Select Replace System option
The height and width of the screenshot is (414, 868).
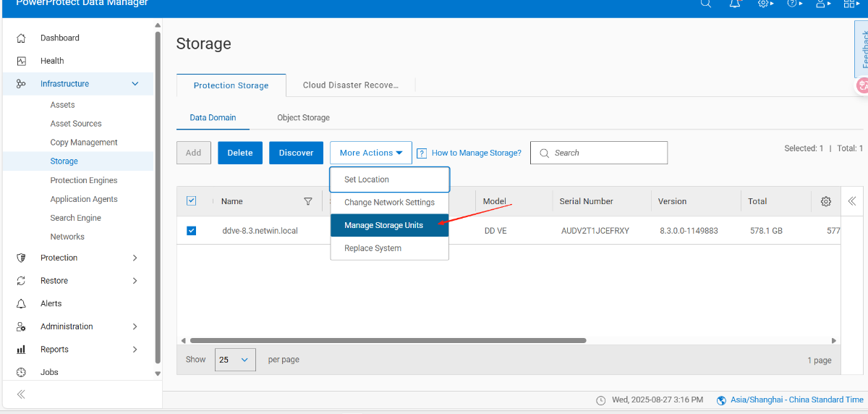point(390,248)
